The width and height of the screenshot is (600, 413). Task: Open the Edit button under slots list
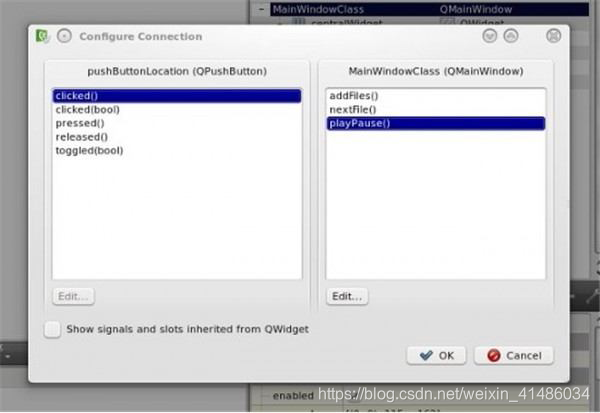click(347, 296)
